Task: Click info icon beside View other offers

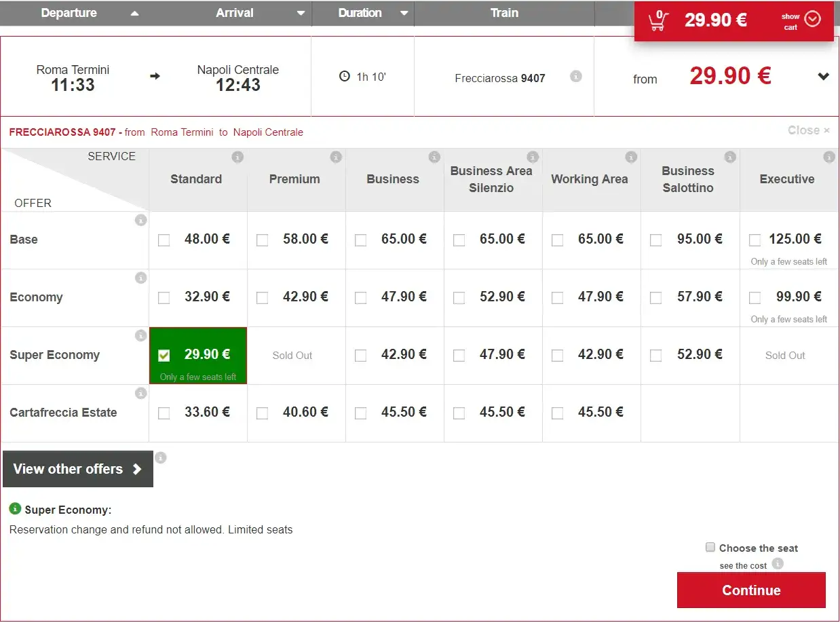Action: click(x=161, y=457)
